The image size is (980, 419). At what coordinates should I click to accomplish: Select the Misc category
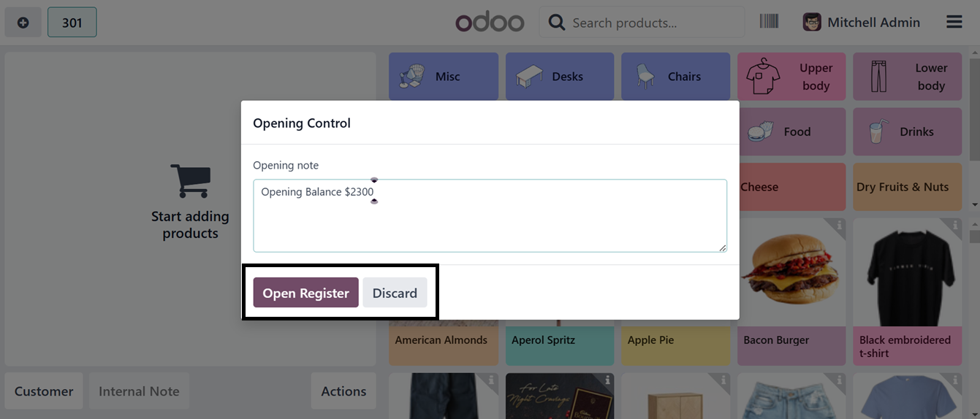point(443,77)
